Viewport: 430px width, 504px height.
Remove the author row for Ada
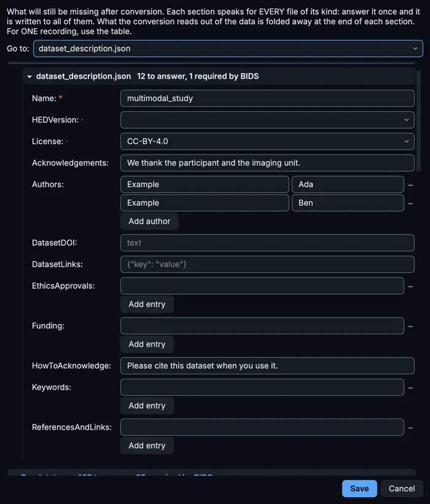coord(410,185)
